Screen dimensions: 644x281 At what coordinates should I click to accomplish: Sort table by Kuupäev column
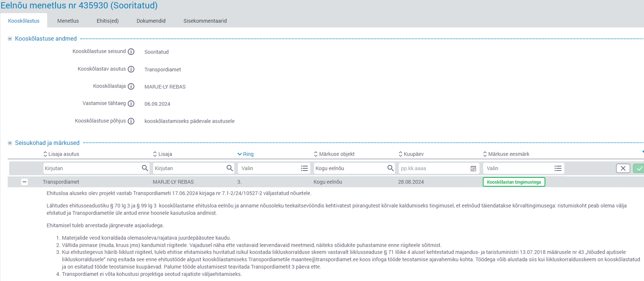tap(413, 154)
